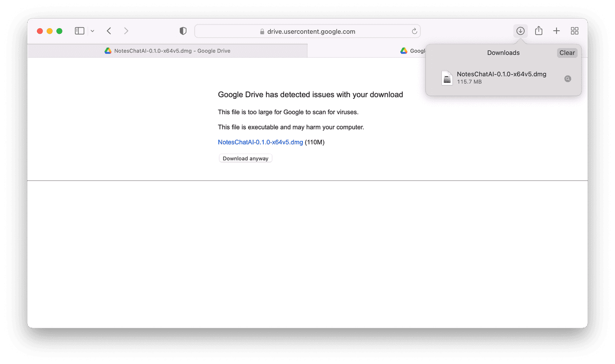Open the Share menu
Screen dimensions: 615x364
tap(539, 31)
